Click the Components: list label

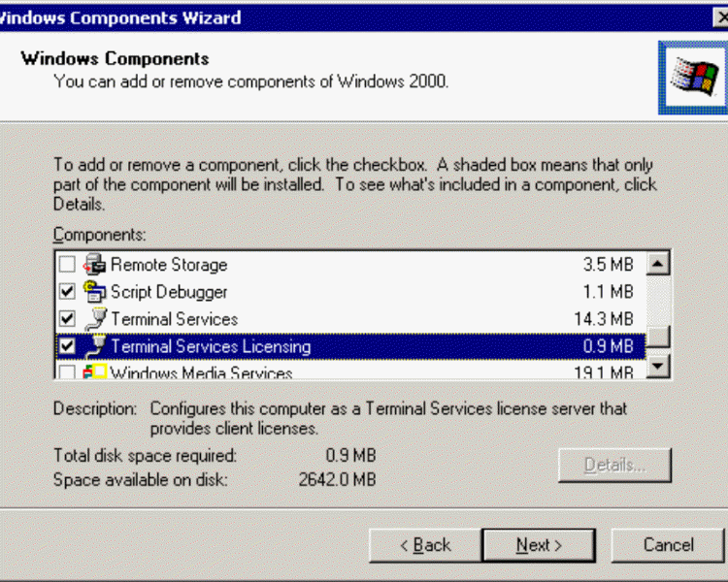coord(99,235)
